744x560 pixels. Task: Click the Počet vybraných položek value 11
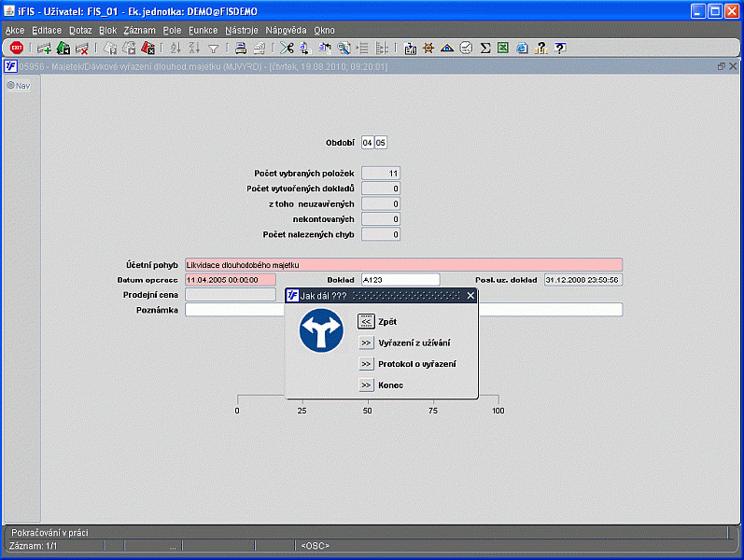(381, 174)
